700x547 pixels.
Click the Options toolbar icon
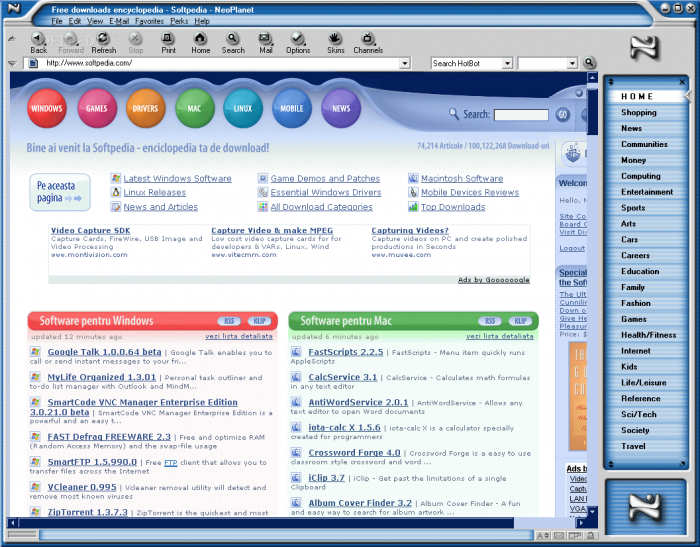298,41
